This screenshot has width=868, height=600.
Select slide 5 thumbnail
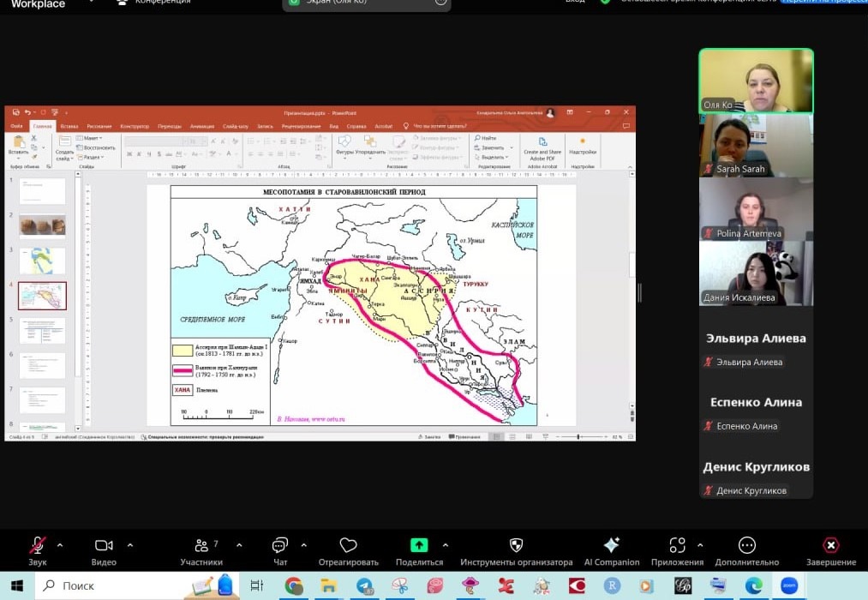(x=42, y=331)
